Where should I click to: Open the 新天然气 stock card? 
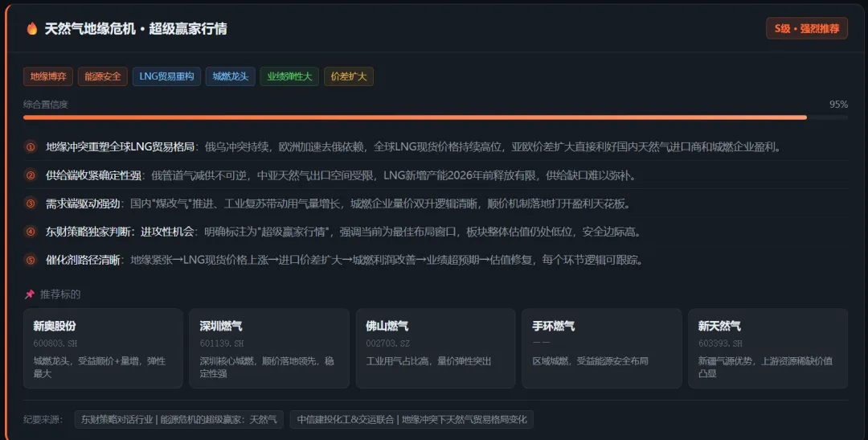point(768,348)
